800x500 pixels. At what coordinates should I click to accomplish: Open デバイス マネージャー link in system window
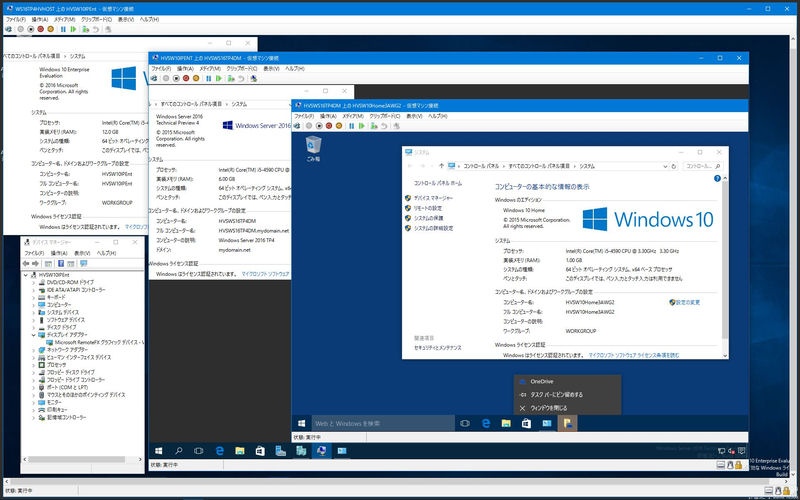[x=433, y=198]
